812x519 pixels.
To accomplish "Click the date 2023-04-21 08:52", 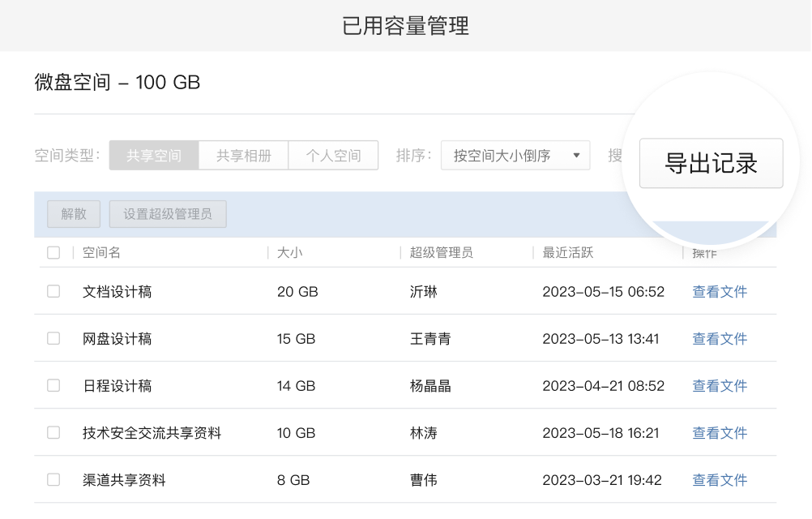I will 603,386.
